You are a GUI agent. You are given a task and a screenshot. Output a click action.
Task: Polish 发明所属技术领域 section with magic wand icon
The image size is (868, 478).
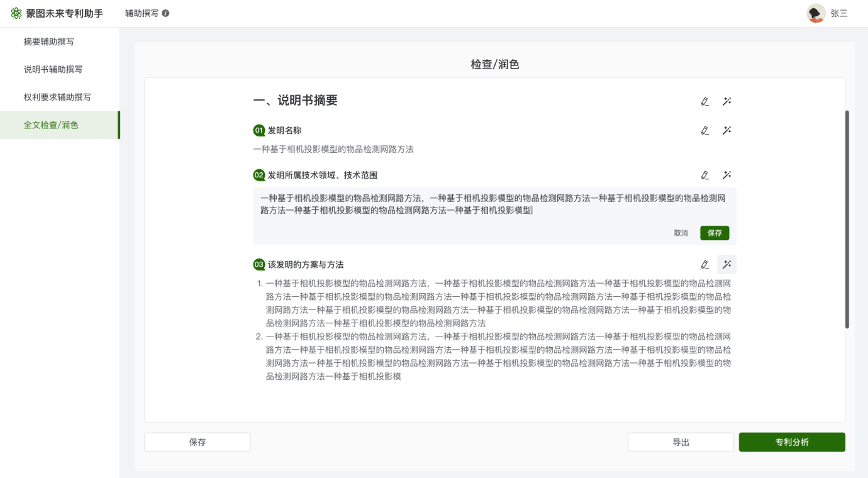tap(726, 175)
